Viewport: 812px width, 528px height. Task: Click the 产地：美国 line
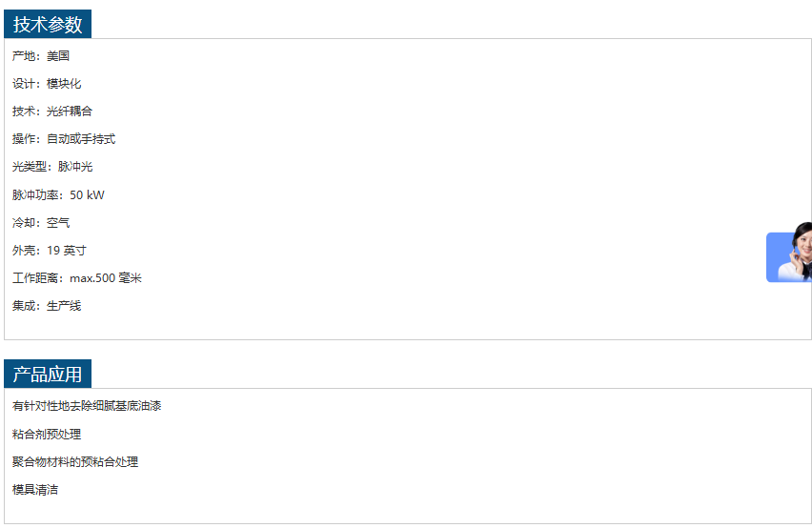point(41,56)
